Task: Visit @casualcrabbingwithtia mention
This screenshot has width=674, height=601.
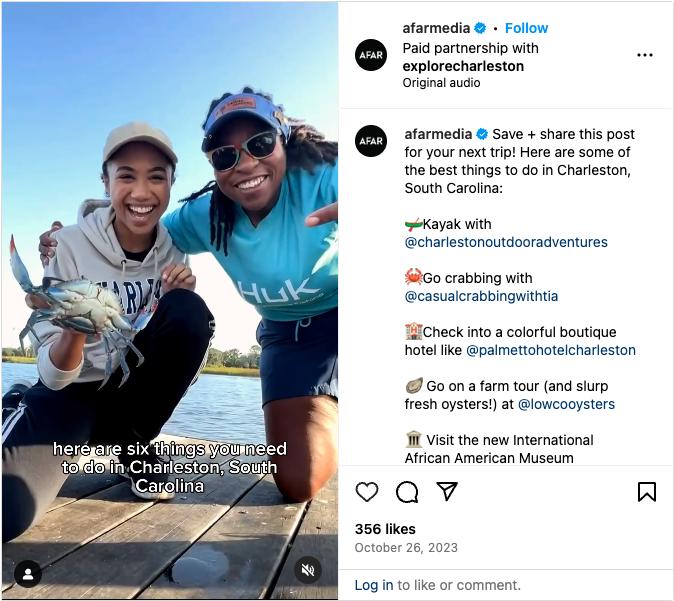Action: pos(481,296)
